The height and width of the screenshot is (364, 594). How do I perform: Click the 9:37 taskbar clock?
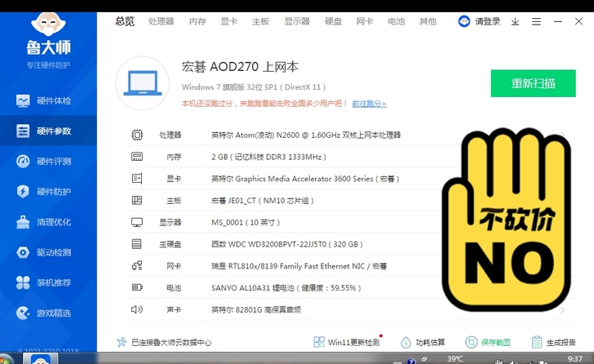pos(575,358)
